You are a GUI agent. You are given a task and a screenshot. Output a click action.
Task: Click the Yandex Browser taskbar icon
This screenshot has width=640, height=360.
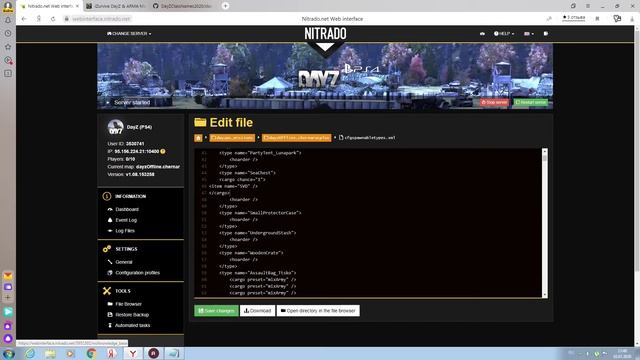point(133,353)
